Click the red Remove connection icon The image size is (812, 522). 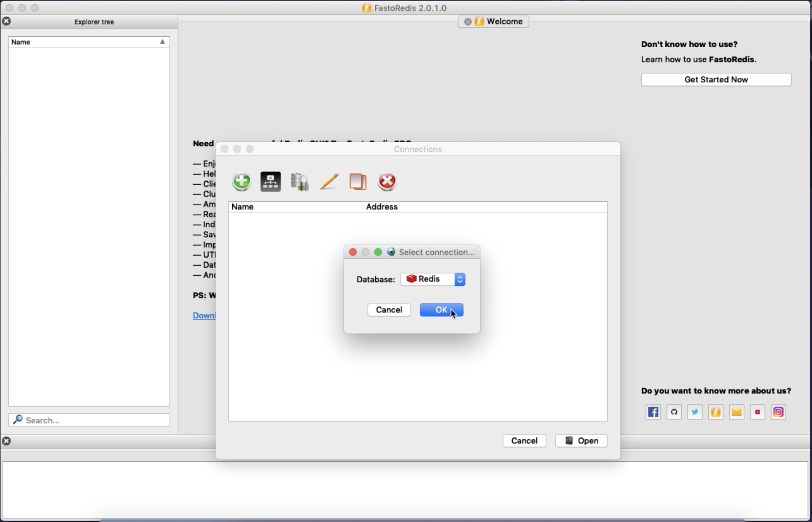(387, 182)
